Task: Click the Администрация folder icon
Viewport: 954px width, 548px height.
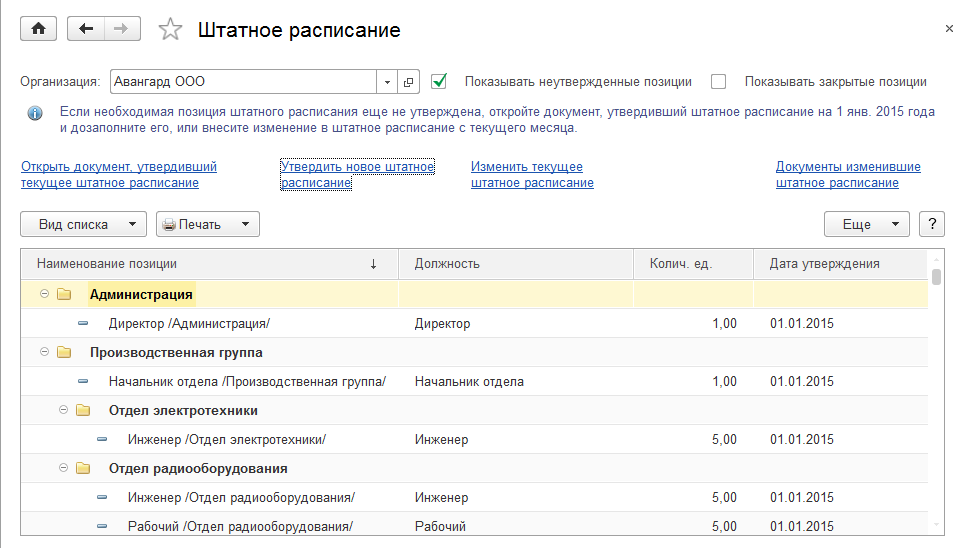Action: point(65,295)
